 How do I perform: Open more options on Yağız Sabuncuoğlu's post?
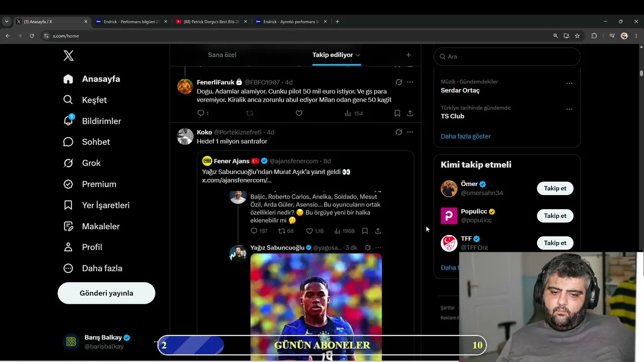point(378,247)
